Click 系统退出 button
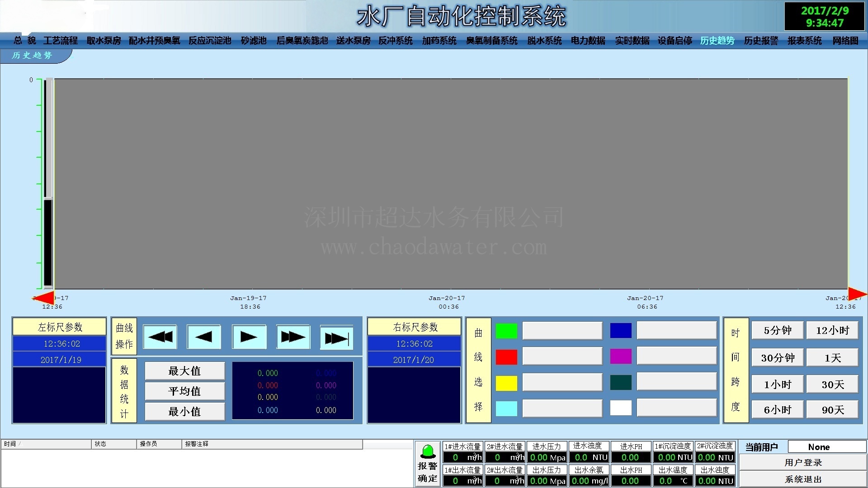 point(803,479)
